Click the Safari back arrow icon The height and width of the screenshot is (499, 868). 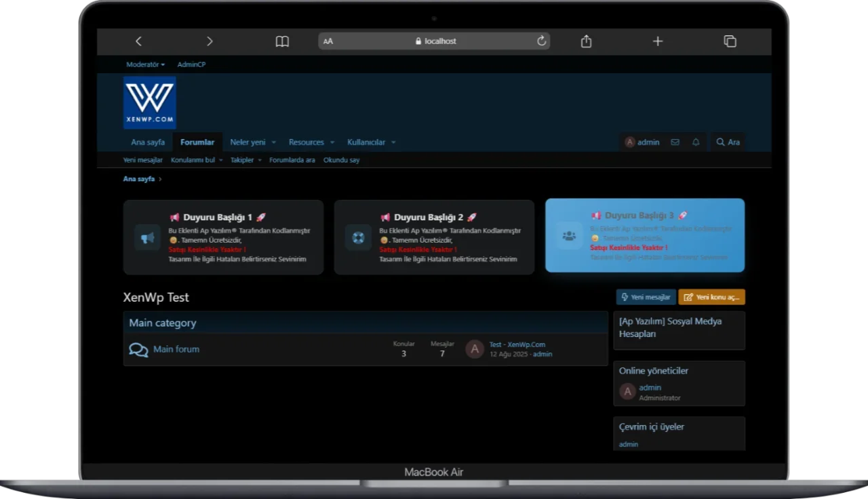(138, 41)
